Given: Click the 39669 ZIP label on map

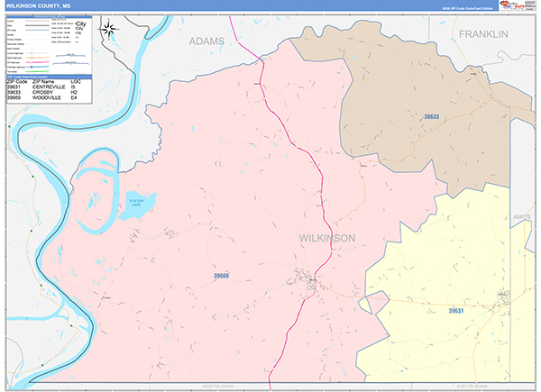Looking at the screenshot, I should coord(221,276).
